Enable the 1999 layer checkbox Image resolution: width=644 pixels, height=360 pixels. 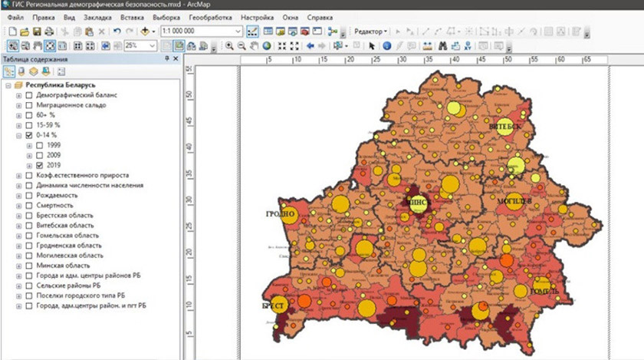(x=39, y=145)
